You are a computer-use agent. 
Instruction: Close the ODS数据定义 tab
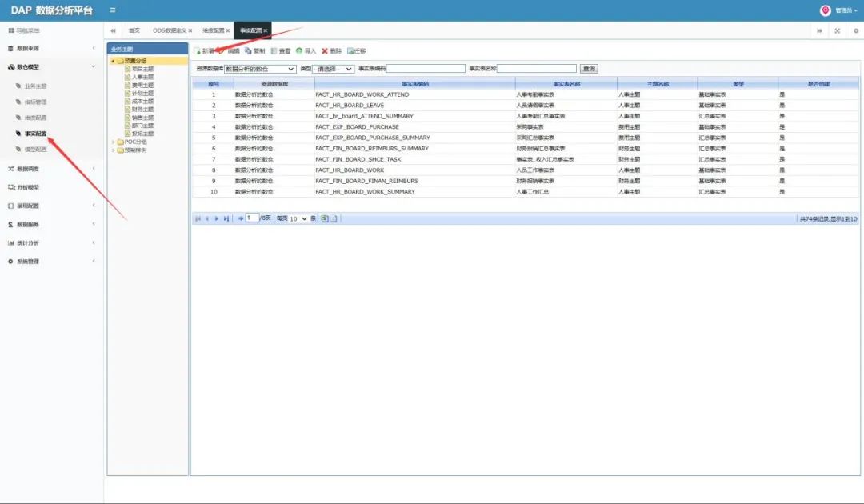190,31
